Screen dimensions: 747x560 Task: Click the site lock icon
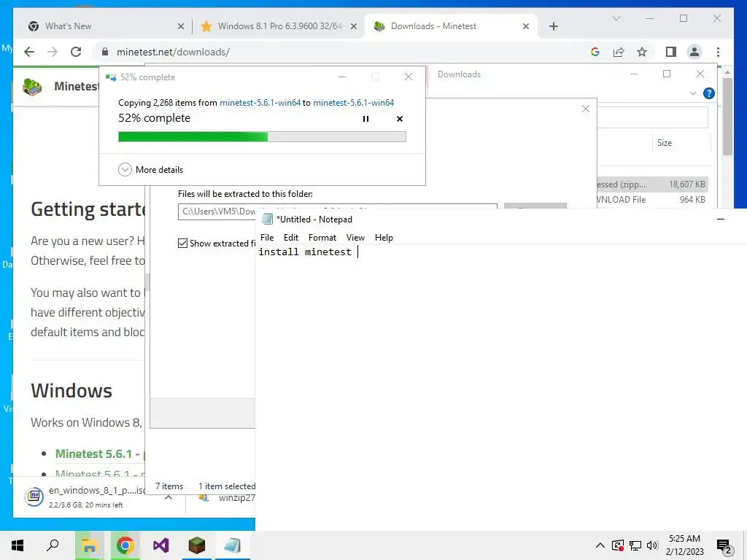105,52
